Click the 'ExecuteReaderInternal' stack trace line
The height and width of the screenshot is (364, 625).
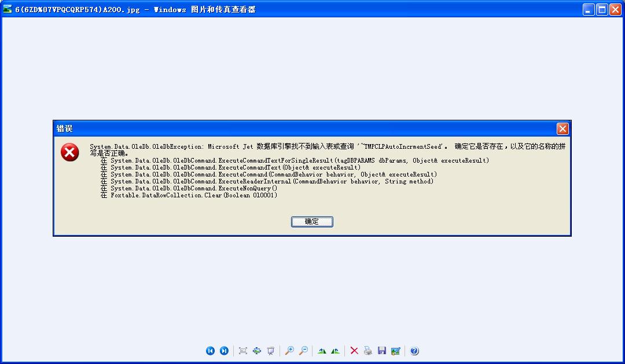tap(267, 181)
